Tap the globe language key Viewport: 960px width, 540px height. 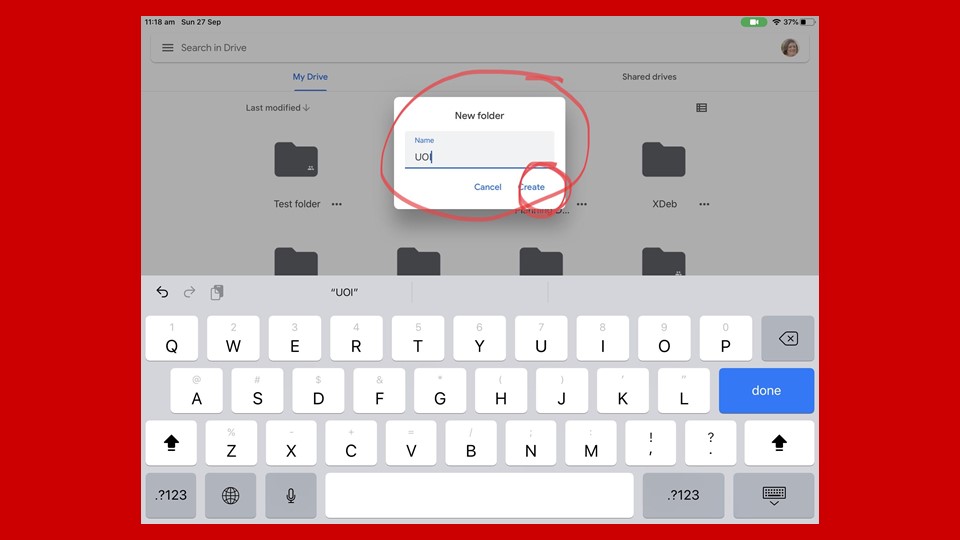[x=230, y=495]
